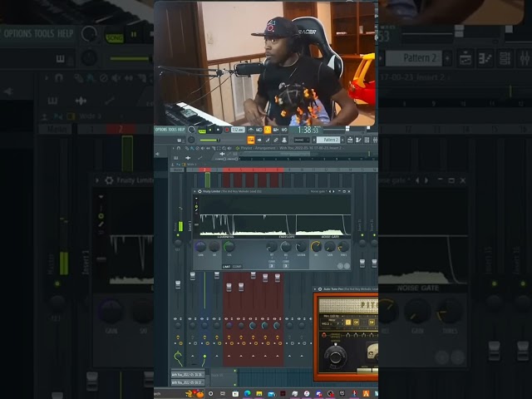Viewport: 532px width, 399px height.
Task: Click the link/multilink controllers icon
Action: (x=276, y=140)
